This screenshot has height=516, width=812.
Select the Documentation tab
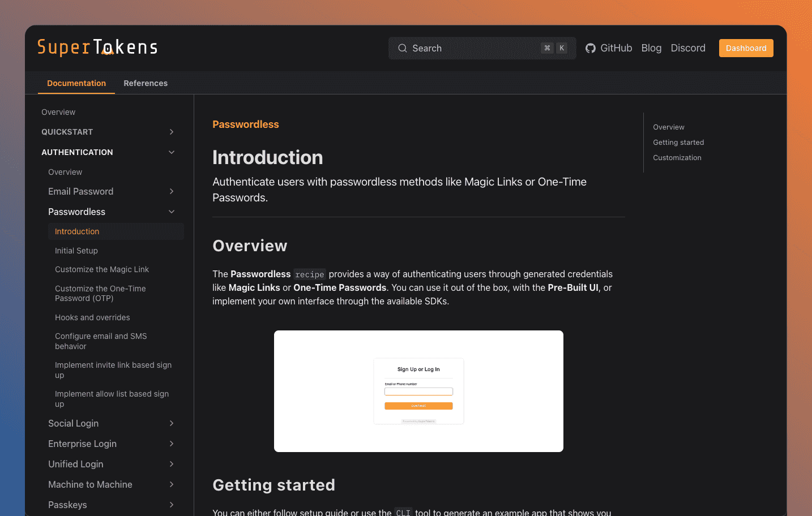click(x=76, y=83)
